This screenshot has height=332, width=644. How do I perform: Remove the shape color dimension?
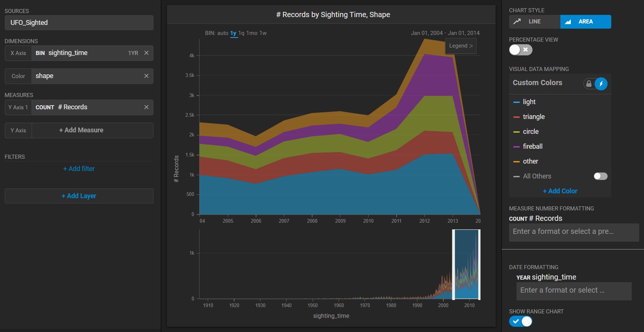pyautogui.click(x=146, y=76)
